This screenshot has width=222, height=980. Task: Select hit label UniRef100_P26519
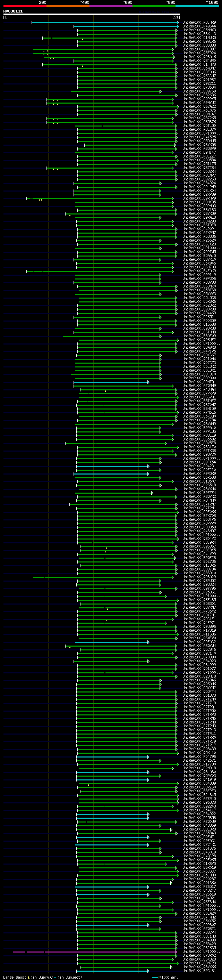pos(199,894)
